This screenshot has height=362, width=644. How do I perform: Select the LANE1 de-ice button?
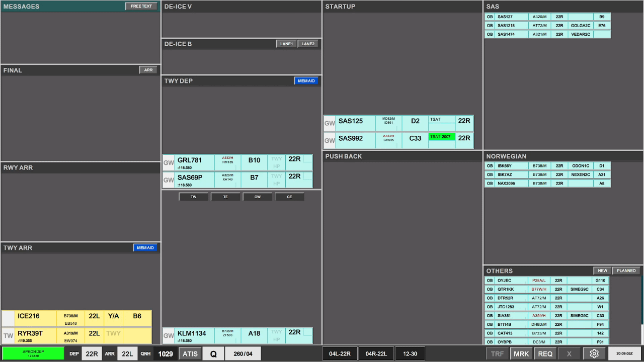point(287,44)
